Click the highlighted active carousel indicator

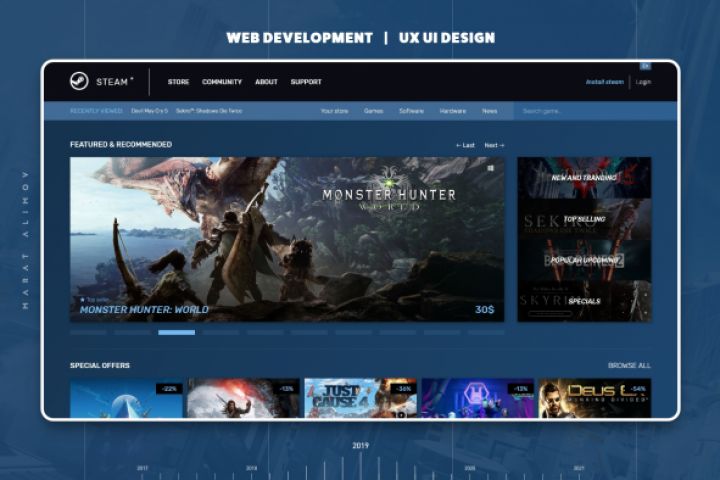[176, 332]
